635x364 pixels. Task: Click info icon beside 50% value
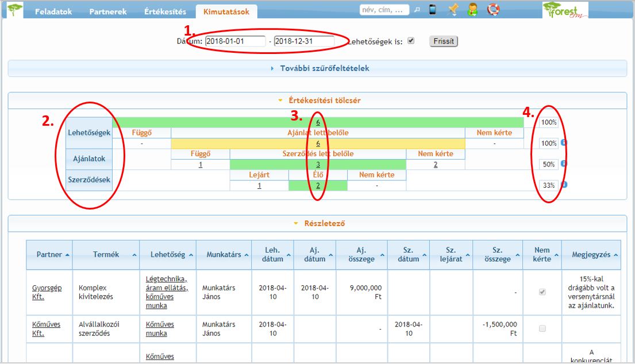coord(564,164)
